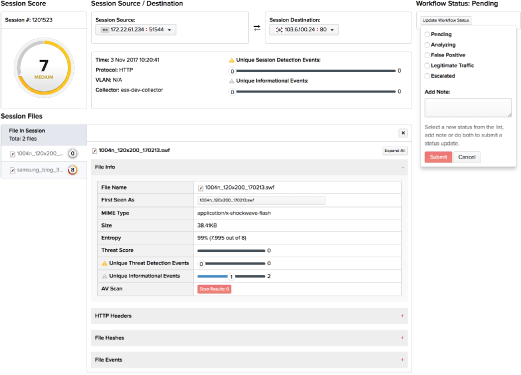
Task: Expand the File Hashes section
Action: [249, 338]
